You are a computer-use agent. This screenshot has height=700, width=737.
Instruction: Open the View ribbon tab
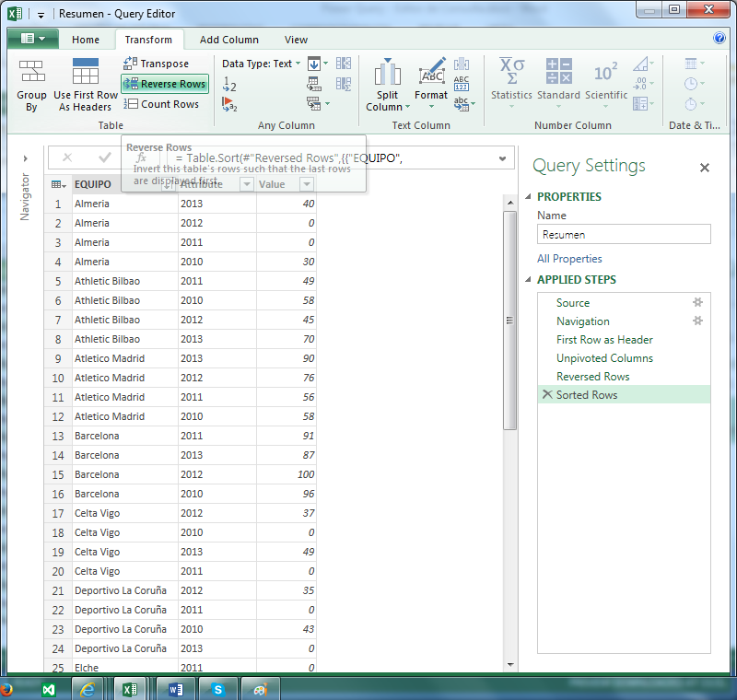tap(296, 40)
